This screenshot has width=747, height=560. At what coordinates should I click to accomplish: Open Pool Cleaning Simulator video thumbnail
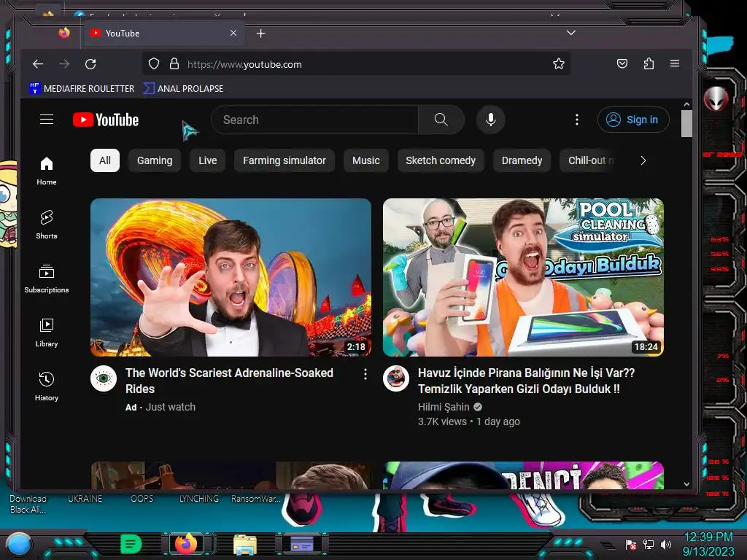[x=523, y=277]
